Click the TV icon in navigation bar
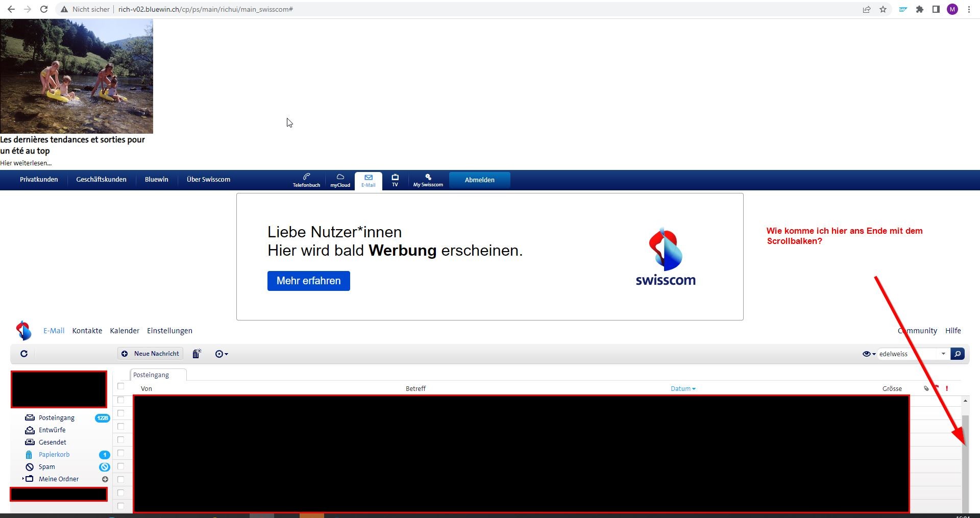Viewport: 980px width, 518px height. (x=395, y=180)
